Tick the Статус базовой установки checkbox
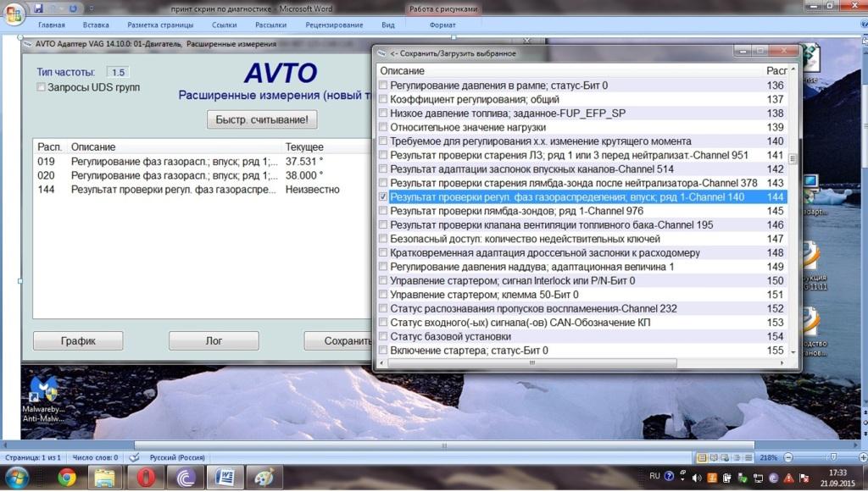This screenshot has width=868, height=492. 383,337
